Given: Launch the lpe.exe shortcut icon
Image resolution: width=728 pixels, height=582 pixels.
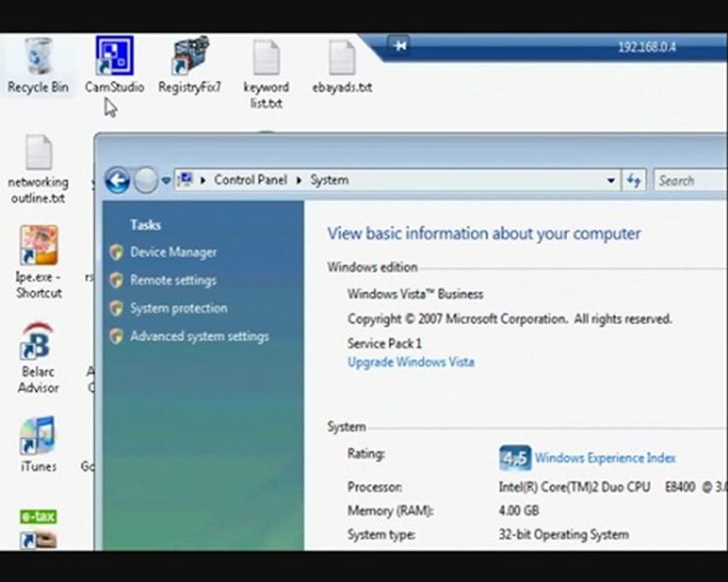Looking at the screenshot, I should [x=39, y=245].
